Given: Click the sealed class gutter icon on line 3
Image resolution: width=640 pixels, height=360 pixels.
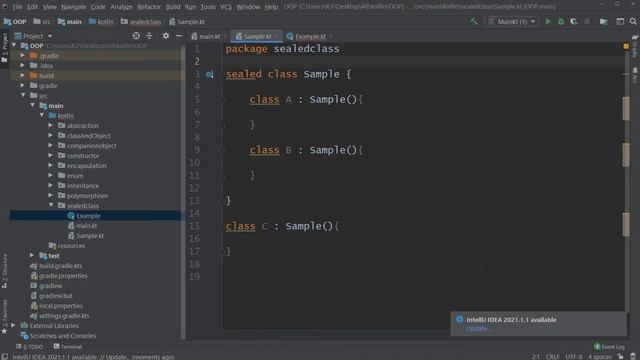Looking at the screenshot, I should pos(209,74).
